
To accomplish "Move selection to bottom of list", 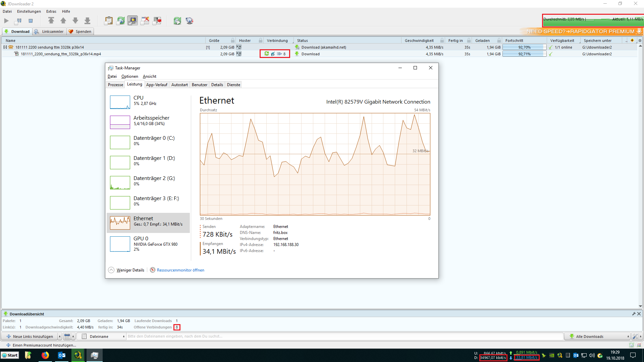I will pyautogui.click(x=87, y=21).
